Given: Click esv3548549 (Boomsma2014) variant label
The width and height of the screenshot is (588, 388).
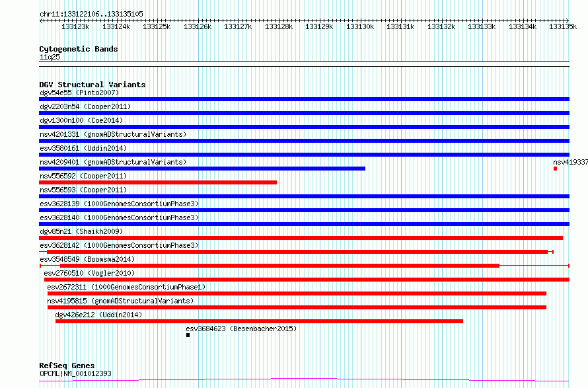Looking at the screenshot, I should pyautogui.click(x=87, y=259).
